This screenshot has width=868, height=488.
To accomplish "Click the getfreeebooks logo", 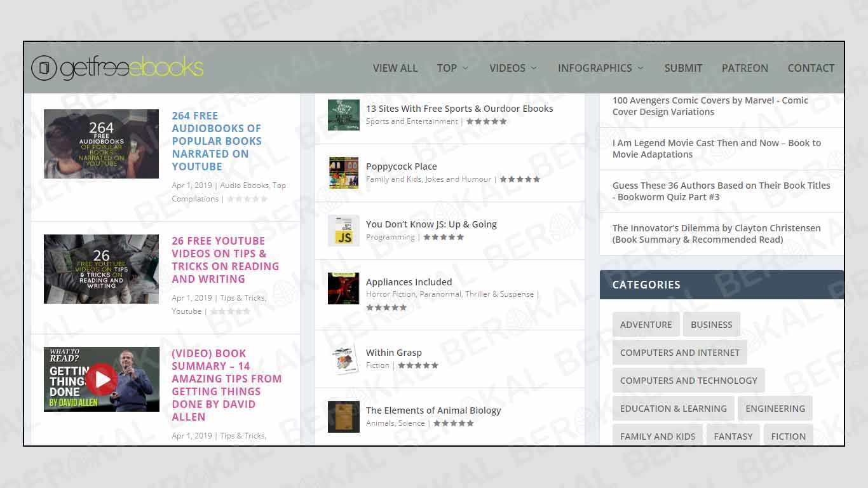I will (x=118, y=68).
